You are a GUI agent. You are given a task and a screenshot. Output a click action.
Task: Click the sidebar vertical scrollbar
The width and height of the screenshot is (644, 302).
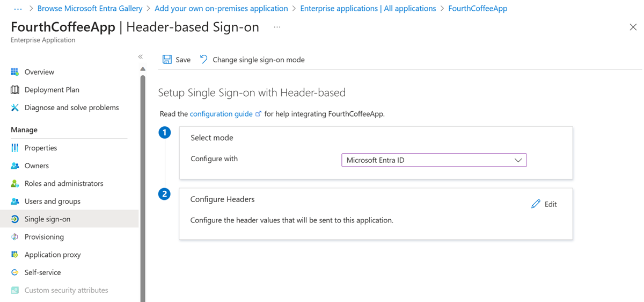(143, 183)
